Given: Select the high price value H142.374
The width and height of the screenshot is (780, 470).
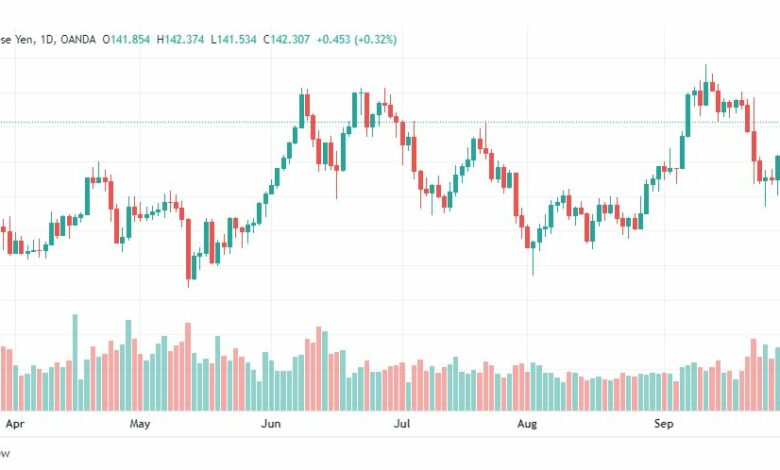Looking at the screenshot, I should click(x=180, y=39).
